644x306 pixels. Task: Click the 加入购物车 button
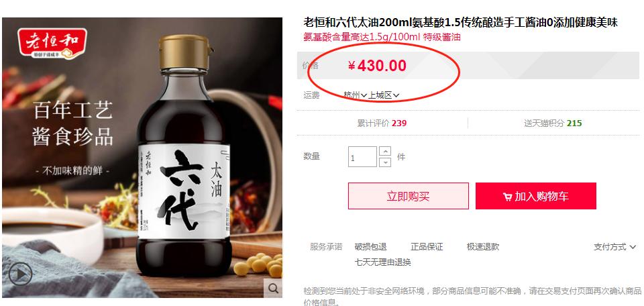point(535,196)
